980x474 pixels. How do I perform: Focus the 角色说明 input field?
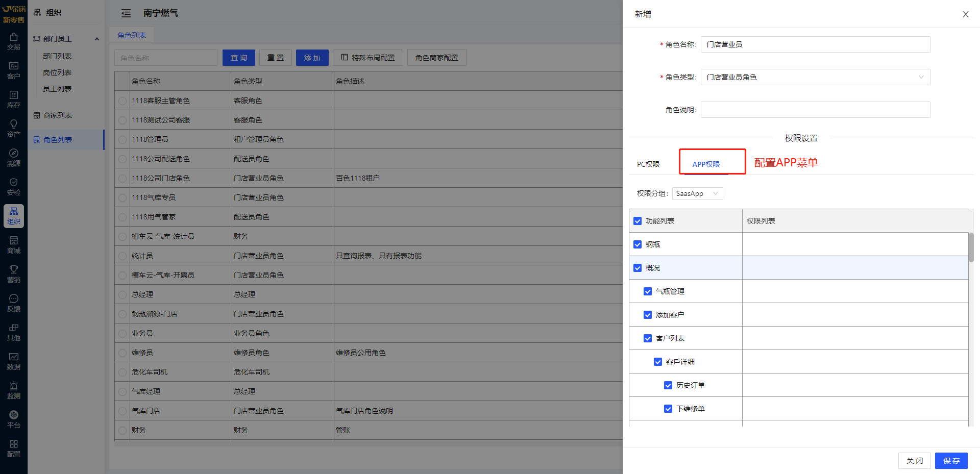[815, 110]
